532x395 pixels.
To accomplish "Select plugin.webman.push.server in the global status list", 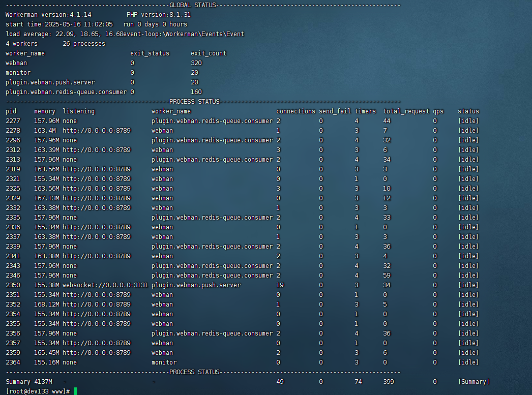I will click(50, 82).
